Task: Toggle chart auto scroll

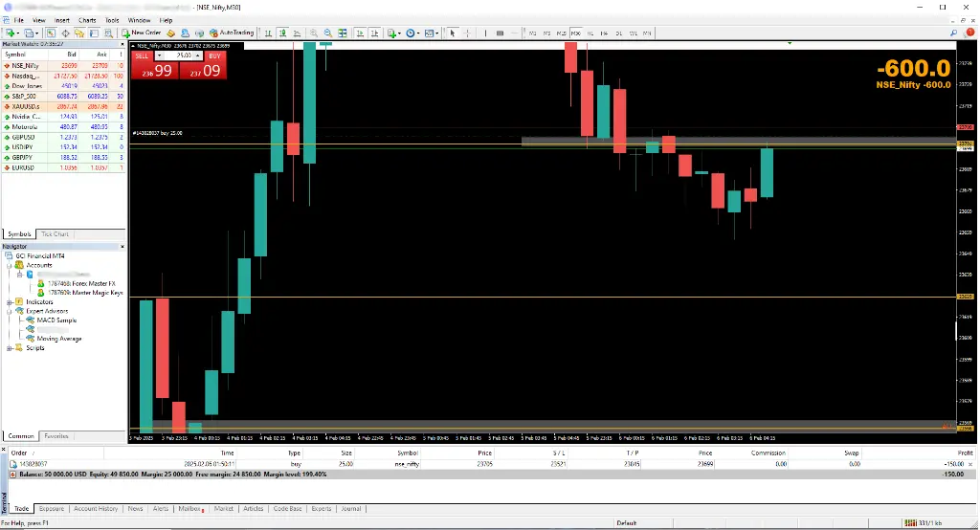Action: [360, 33]
